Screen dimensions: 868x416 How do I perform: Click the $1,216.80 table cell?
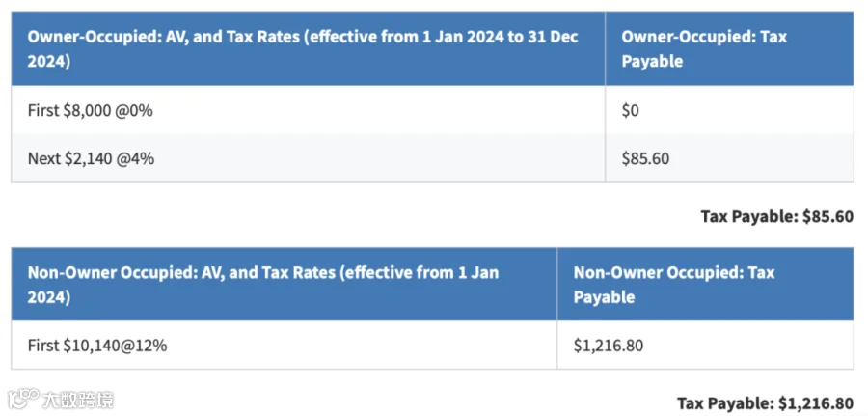(609, 347)
